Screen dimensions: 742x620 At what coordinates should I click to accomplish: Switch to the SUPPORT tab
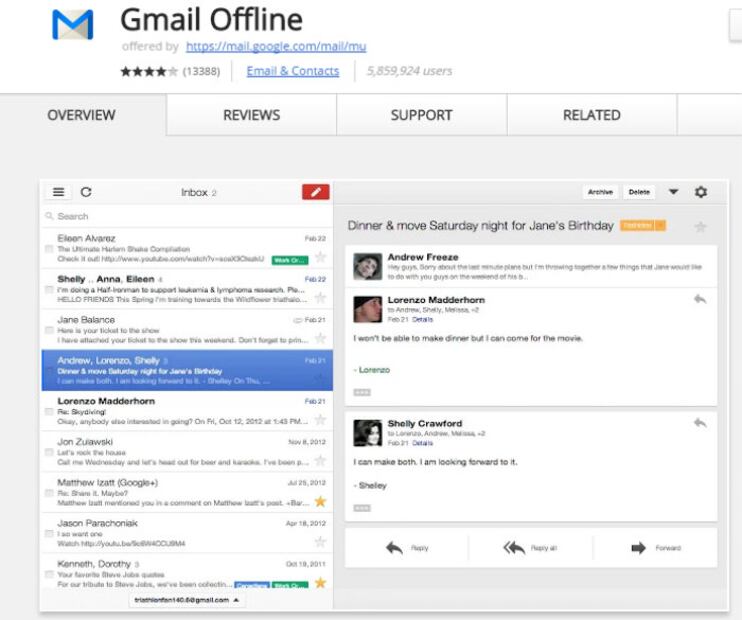(x=422, y=115)
